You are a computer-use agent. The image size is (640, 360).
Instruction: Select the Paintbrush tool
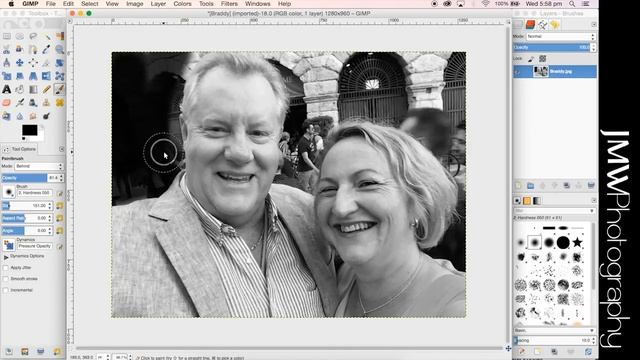coord(60,89)
